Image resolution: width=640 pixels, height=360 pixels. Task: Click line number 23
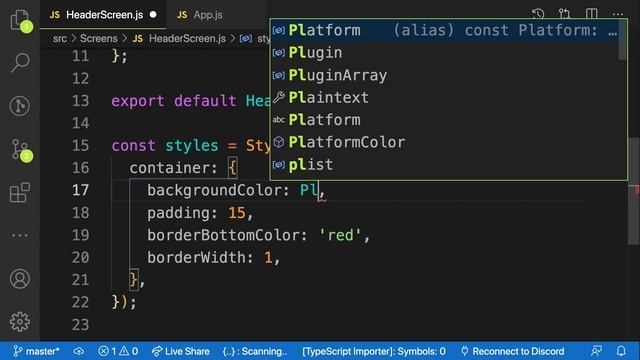80,325
